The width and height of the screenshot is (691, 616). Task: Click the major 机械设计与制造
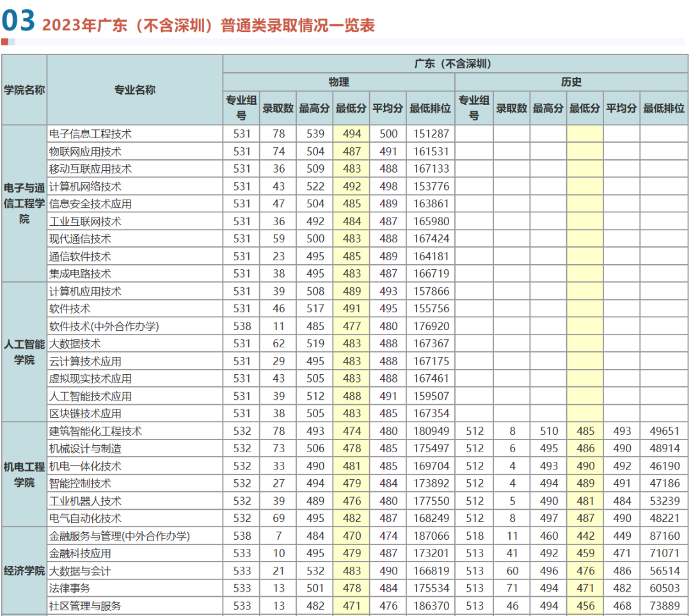pyautogui.click(x=85, y=448)
